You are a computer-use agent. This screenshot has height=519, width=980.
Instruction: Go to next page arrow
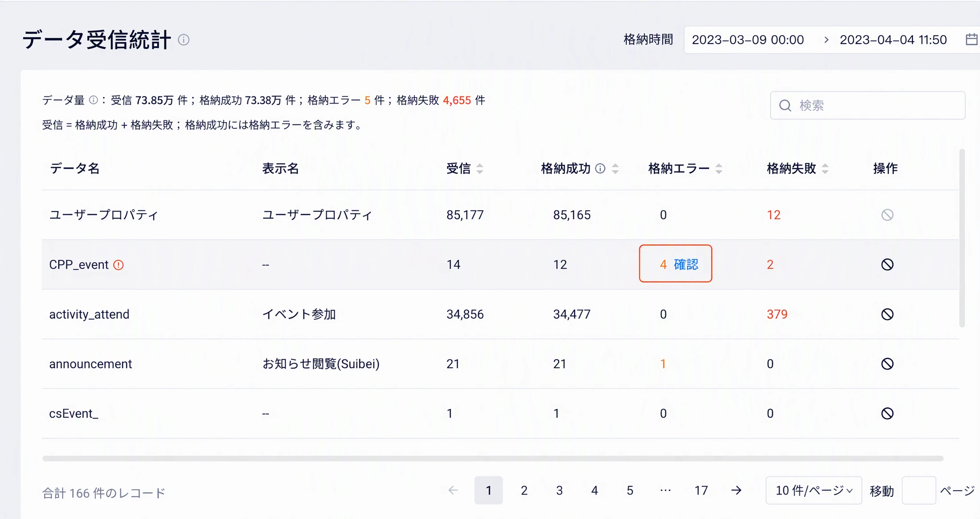click(x=736, y=491)
